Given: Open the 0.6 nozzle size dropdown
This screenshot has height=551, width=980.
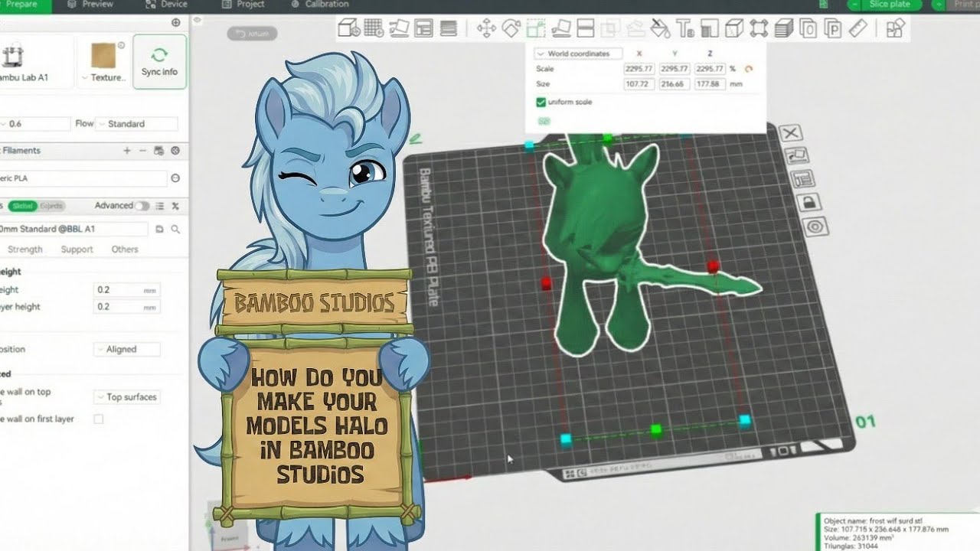Looking at the screenshot, I should 36,124.
